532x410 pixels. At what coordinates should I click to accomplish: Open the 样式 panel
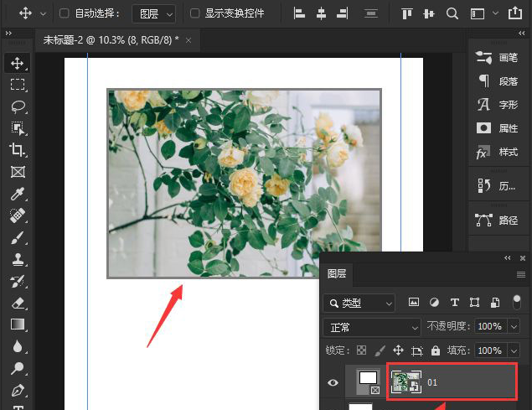(496, 153)
